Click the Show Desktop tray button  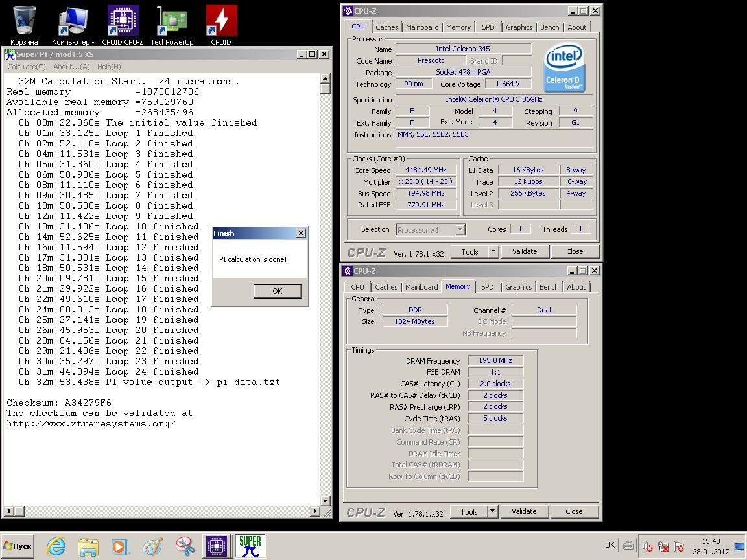click(739, 546)
